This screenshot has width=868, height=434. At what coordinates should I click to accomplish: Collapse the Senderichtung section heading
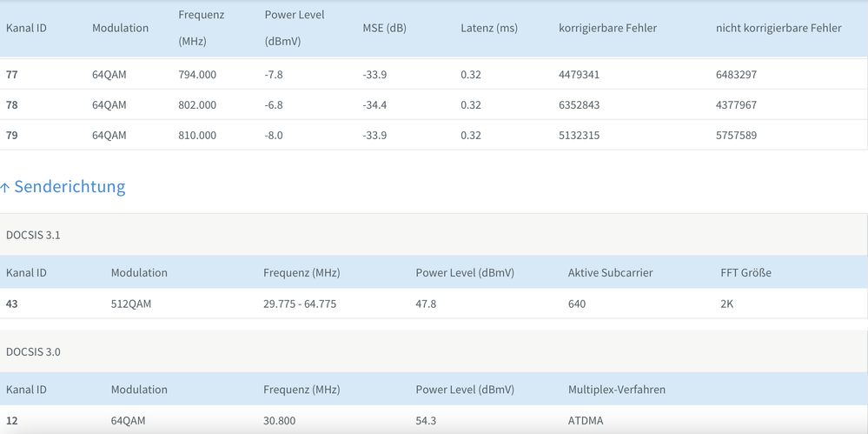click(x=63, y=186)
